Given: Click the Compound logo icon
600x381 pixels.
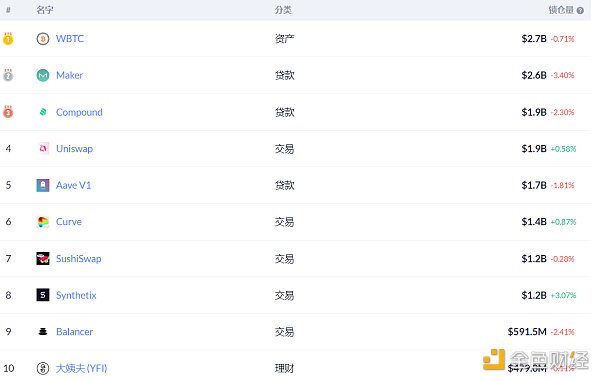Looking at the screenshot, I should click(x=43, y=112).
